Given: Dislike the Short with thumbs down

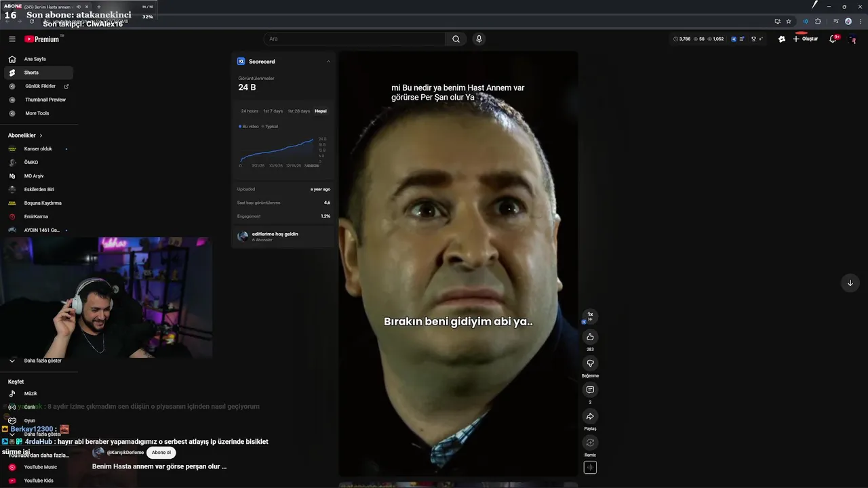Looking at the screenshot, I should 590,363.
